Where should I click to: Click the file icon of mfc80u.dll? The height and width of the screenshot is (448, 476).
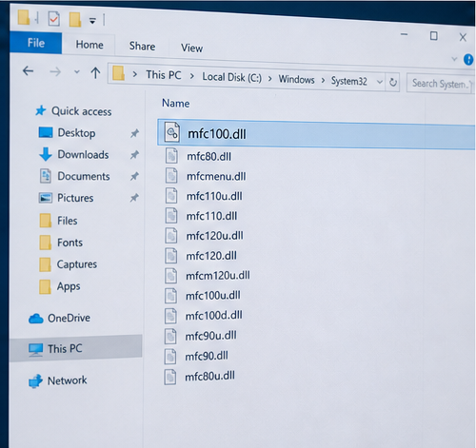click(x=170, y=377)
